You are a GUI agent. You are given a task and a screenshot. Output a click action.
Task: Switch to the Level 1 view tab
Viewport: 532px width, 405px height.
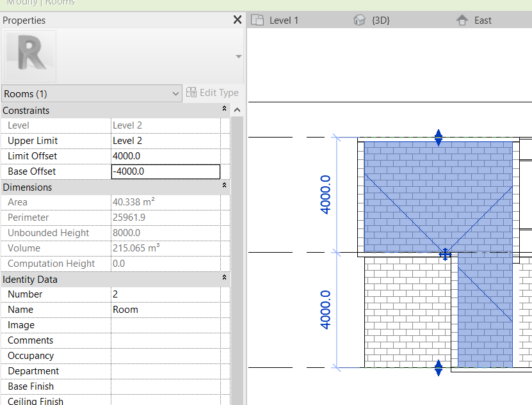click(284, 20)
